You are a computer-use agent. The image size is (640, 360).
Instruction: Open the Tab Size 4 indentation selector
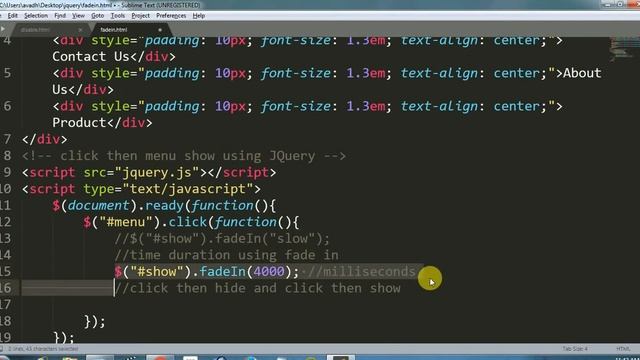click(575, 349)
